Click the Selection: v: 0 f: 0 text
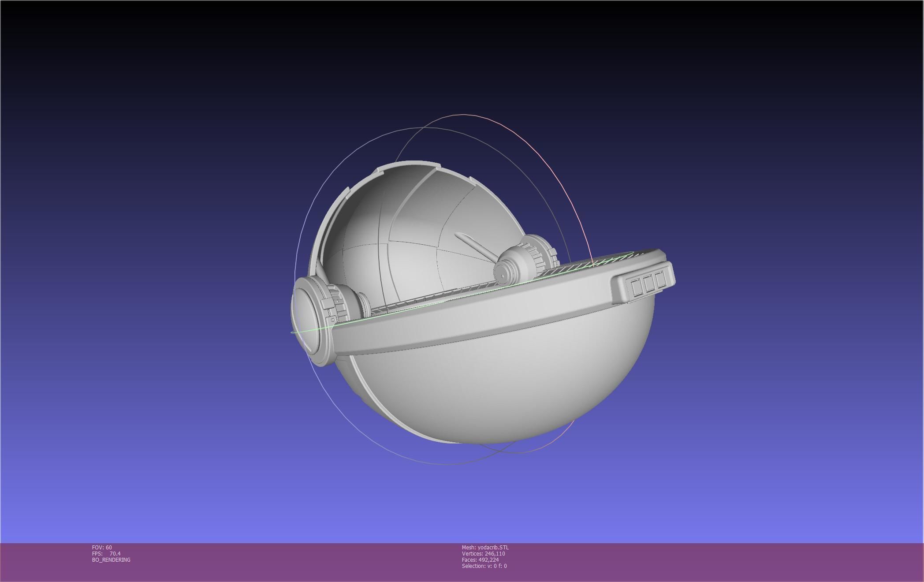924x582 pixels. click(484, 566)
